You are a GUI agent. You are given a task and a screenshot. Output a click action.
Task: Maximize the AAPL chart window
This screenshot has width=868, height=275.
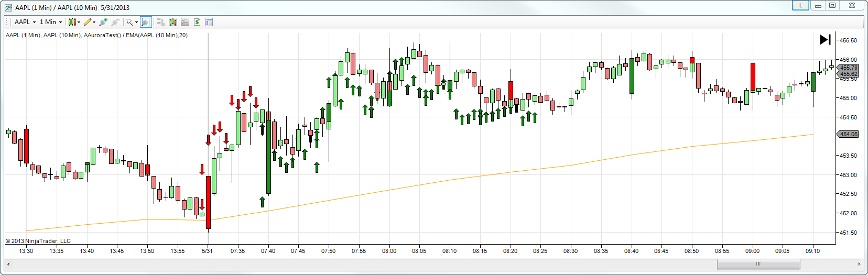pos(832,5)
